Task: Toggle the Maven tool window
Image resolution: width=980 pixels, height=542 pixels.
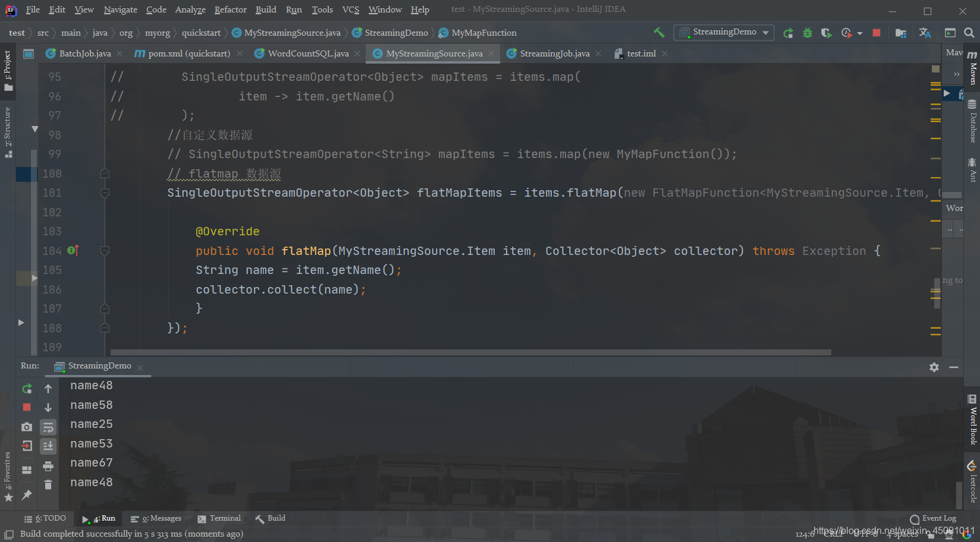Action: (972, 68)
